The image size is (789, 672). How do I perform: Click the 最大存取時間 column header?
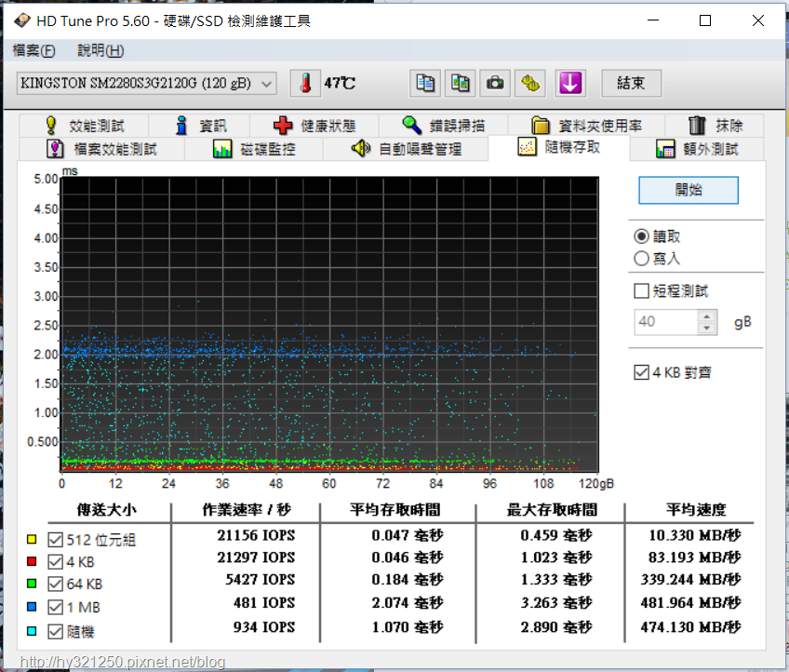coord(552,510)
